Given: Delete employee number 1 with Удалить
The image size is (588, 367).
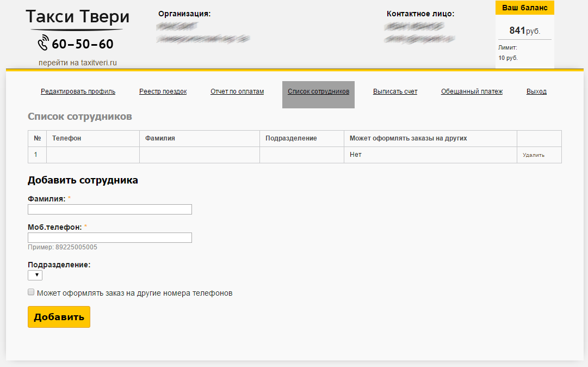Looking at the screenshot, I should click(533, 155).
